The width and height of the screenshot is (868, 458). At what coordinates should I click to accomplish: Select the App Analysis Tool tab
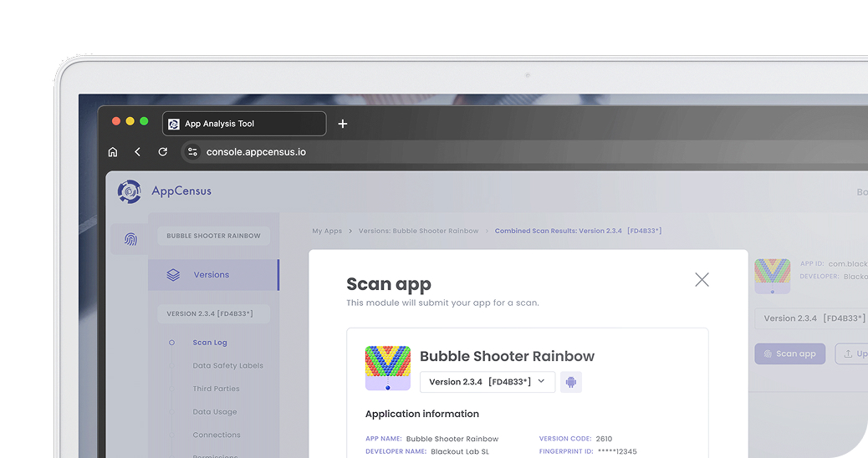(x=244, y=124)
